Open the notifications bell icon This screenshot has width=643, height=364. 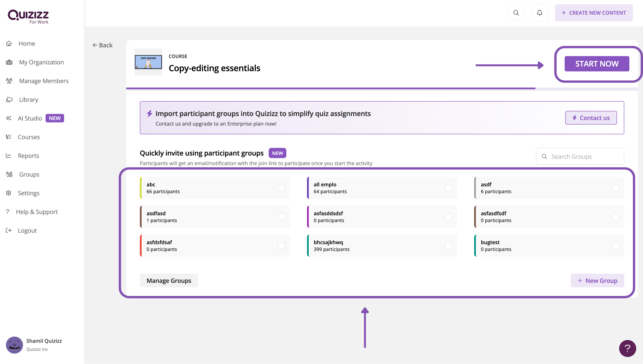point(539,13)
